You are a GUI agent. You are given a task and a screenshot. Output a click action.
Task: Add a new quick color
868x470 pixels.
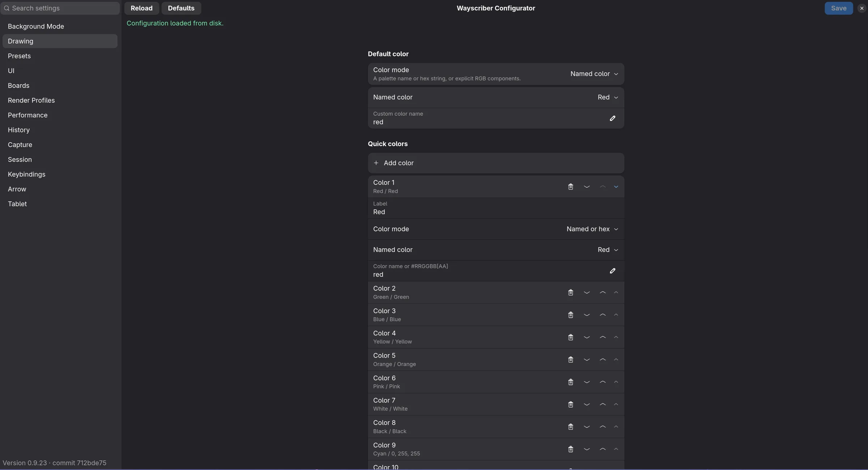[496, 163]
